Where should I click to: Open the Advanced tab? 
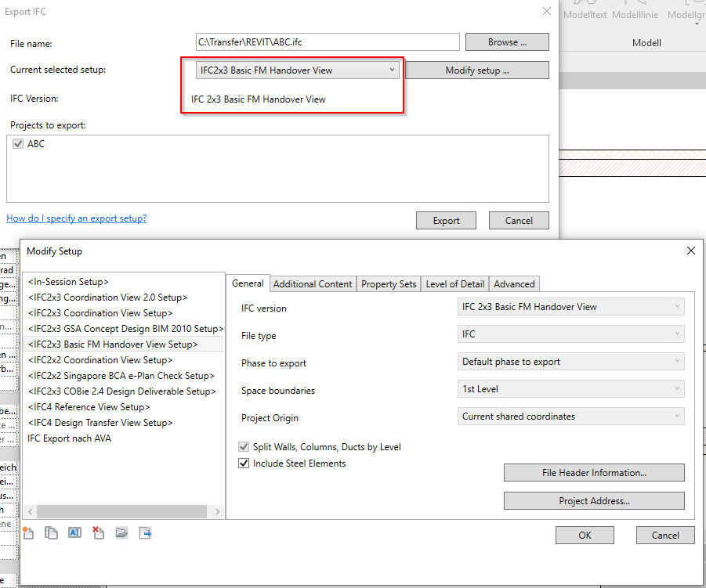pos(514,283)
